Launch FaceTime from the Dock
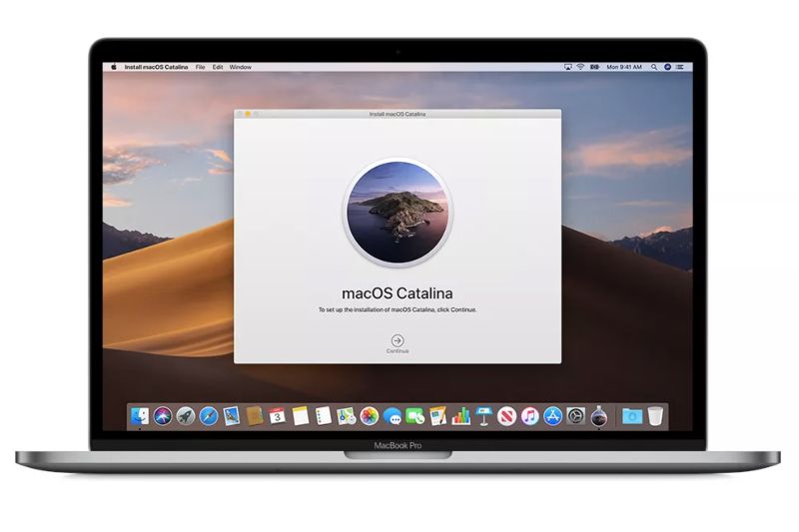Viewport: 799px width, 532px height. click(x=415, y=415)
